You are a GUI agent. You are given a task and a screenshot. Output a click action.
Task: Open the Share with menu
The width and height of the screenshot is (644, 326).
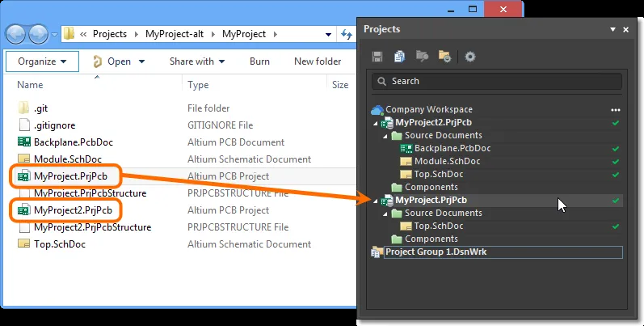click(x=197, y=61)
